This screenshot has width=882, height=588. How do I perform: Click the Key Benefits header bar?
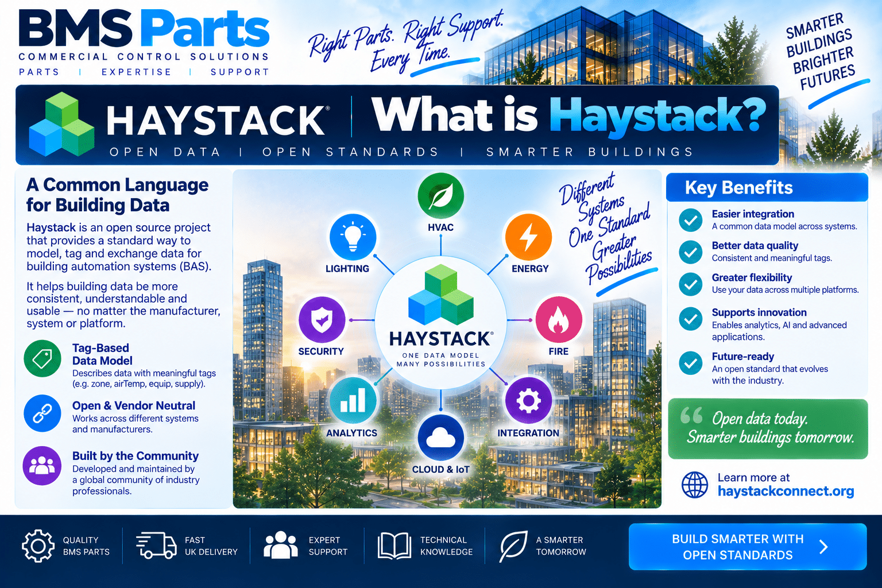tap(767, 187)
